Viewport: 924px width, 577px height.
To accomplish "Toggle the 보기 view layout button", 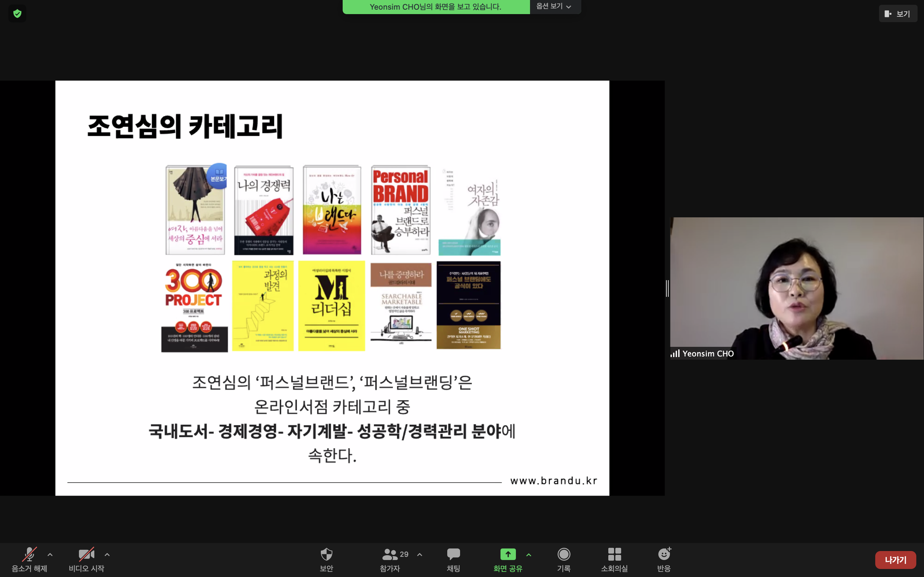I will (898, 14).
